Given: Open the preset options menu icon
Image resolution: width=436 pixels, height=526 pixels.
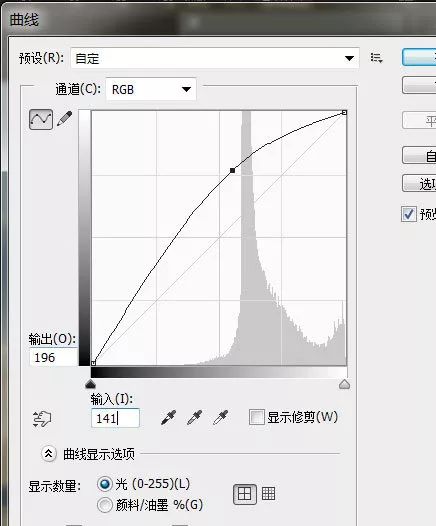Looking at the screenshot, I should 376,58.
